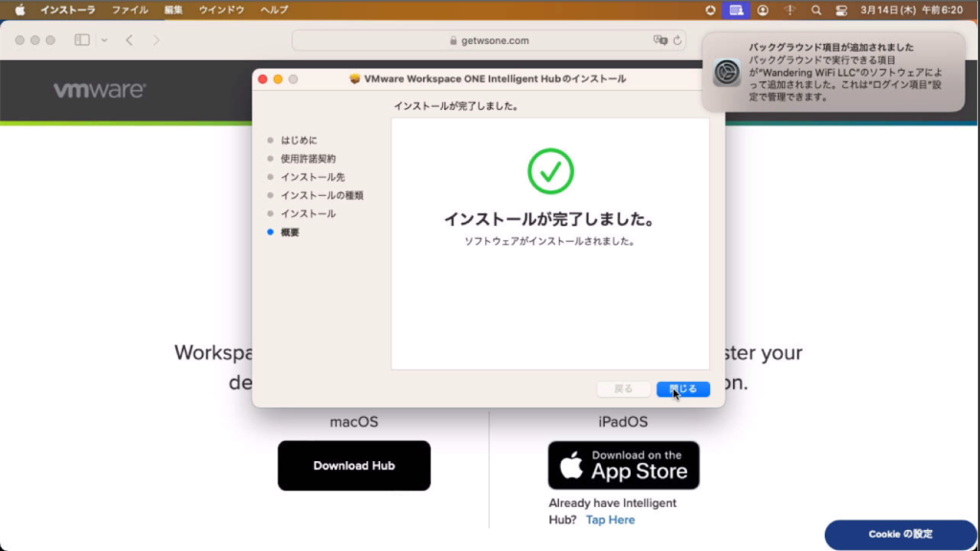Open the ウインドウ menu
Screen dimensions: 980x551
221,10
